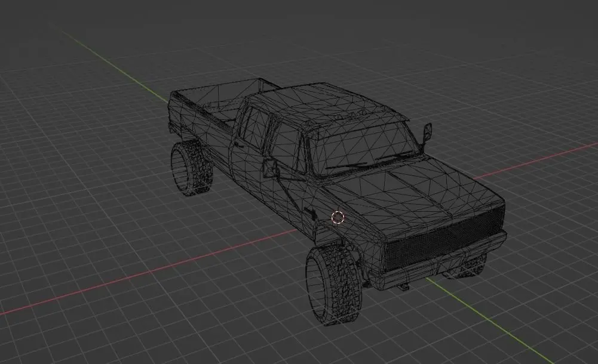This screenshot has height=364, width=598.
Task: Select the truck's front left wheel wireframe
Action: tap(333, 285)
